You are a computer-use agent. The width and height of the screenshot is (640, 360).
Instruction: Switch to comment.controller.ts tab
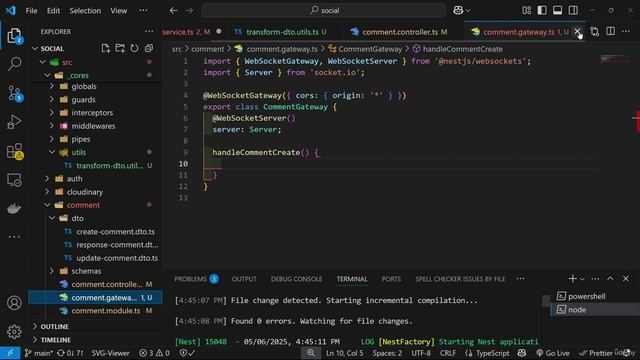(400, 32)
